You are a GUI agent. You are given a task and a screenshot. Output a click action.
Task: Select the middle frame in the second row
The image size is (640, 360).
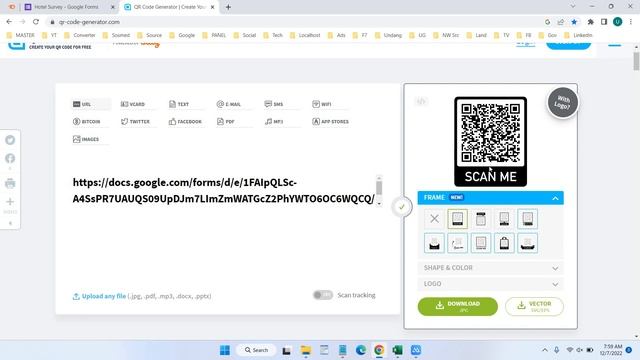coord(481,243)
